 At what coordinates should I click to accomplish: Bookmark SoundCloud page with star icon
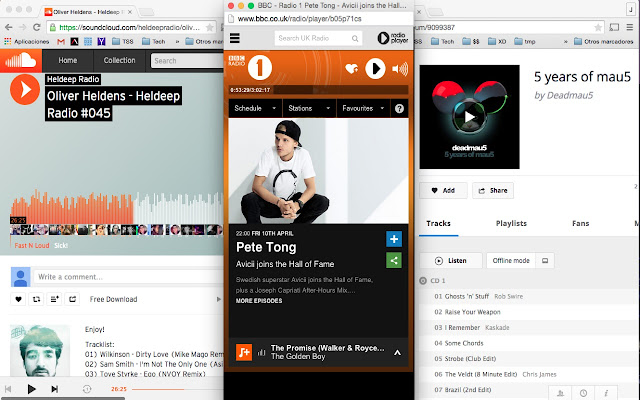click(210, 27)
